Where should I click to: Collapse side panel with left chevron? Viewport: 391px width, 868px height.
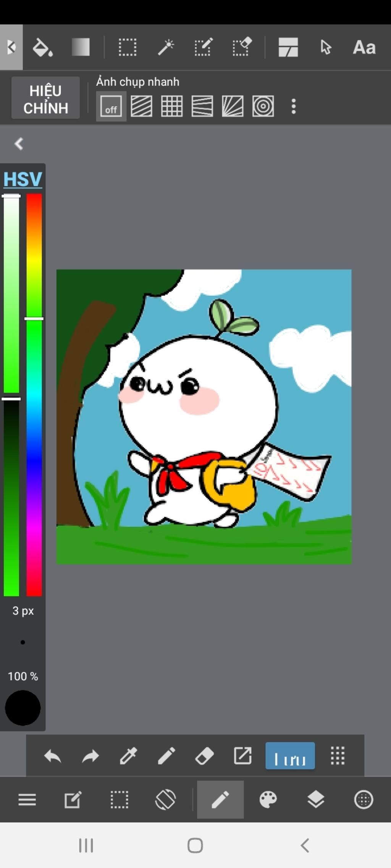coord(19,144)
